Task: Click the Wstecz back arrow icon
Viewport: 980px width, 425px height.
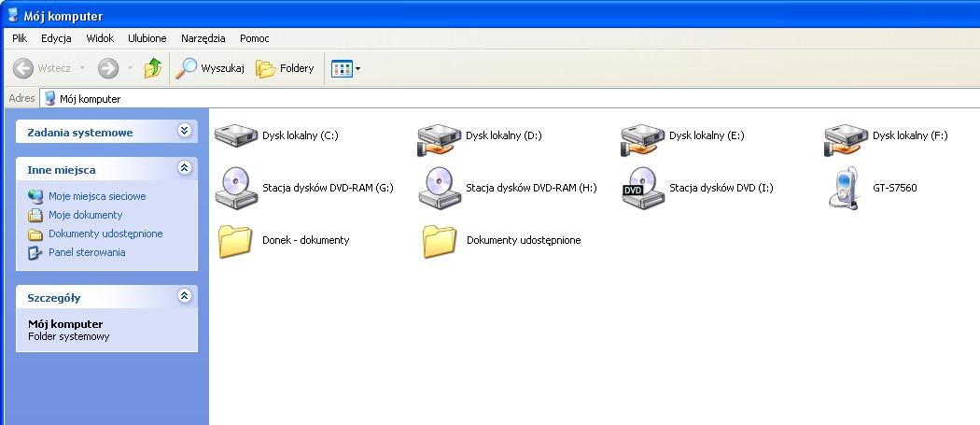Action: coord(23,68)
